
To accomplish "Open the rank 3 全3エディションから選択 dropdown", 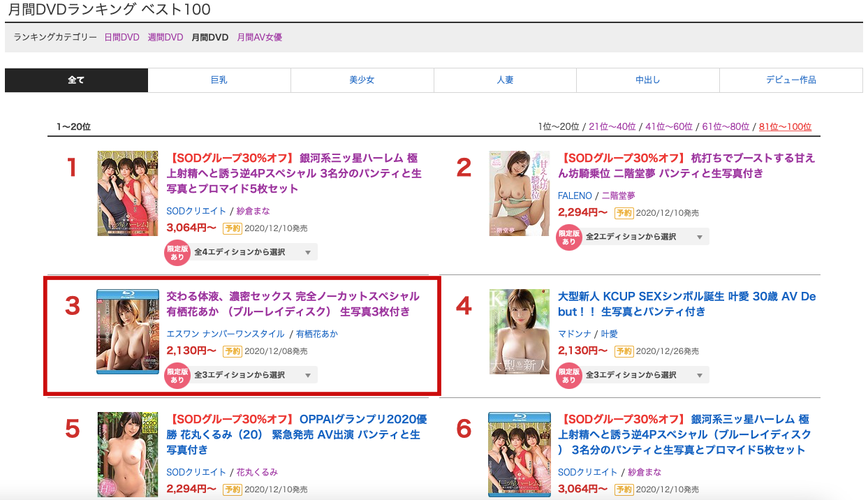I will point(253,375).
